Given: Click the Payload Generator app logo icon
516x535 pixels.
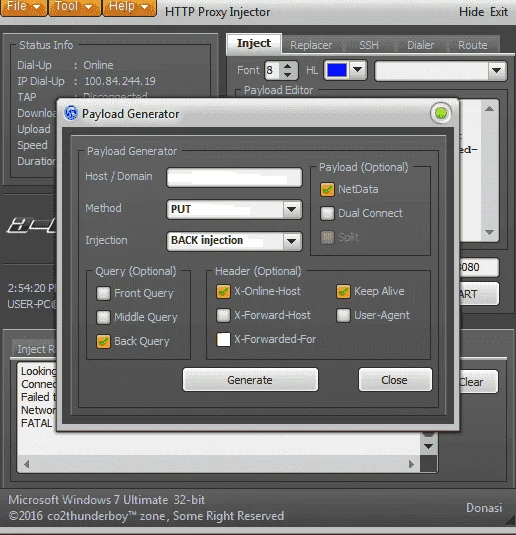Looking at the screenshot, I should point(71,113).
